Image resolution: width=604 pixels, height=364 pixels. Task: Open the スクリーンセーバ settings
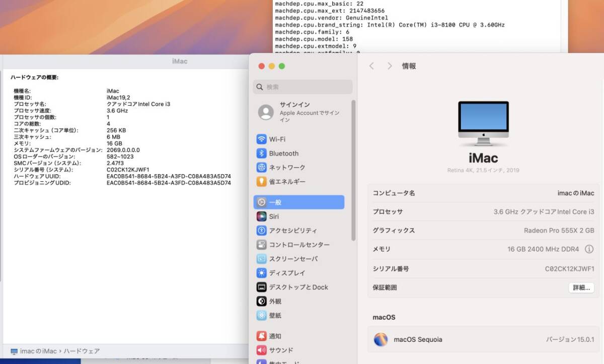[287, 258]
